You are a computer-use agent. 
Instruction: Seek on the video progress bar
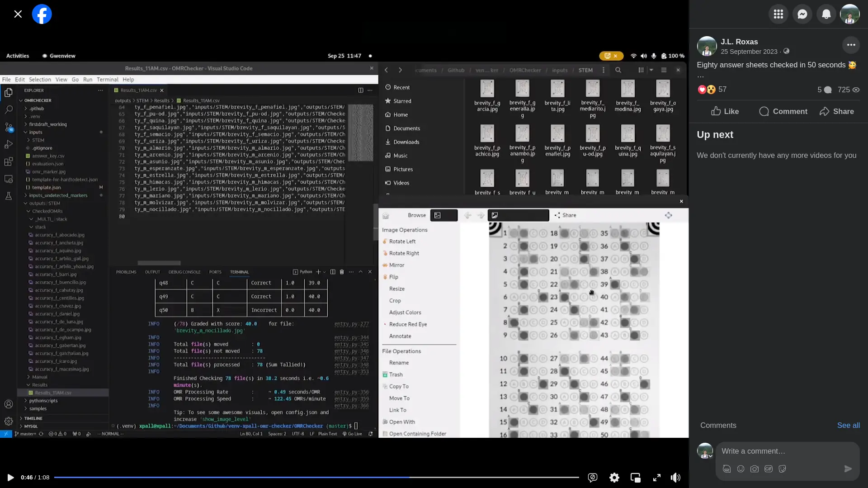pos(316,477)
